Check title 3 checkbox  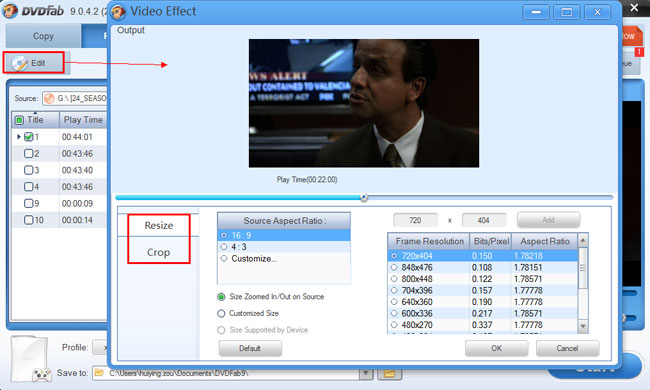29,170
